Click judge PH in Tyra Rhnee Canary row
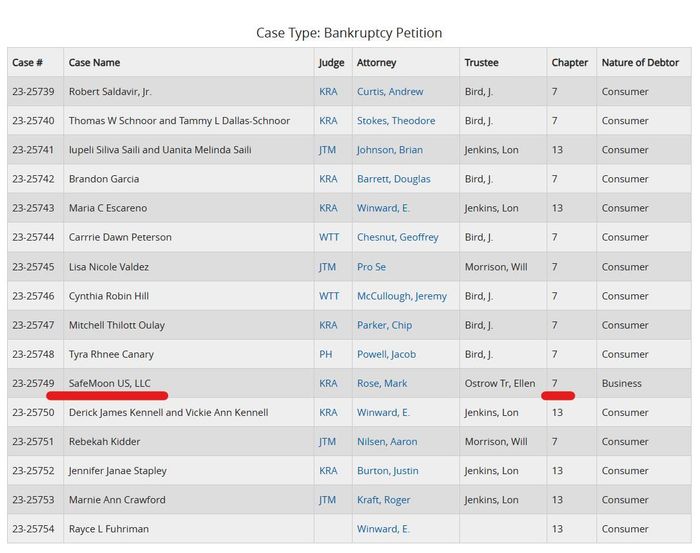 (x=325, y=354)
